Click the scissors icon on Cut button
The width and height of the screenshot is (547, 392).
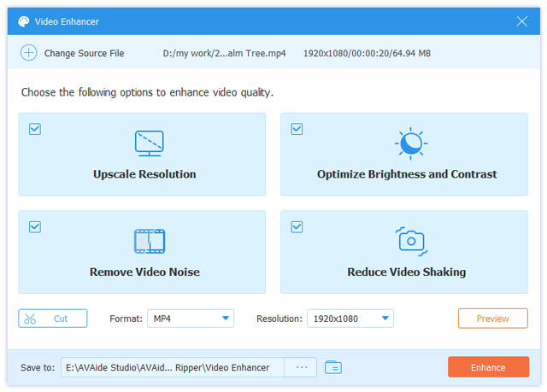pos(30,319)
